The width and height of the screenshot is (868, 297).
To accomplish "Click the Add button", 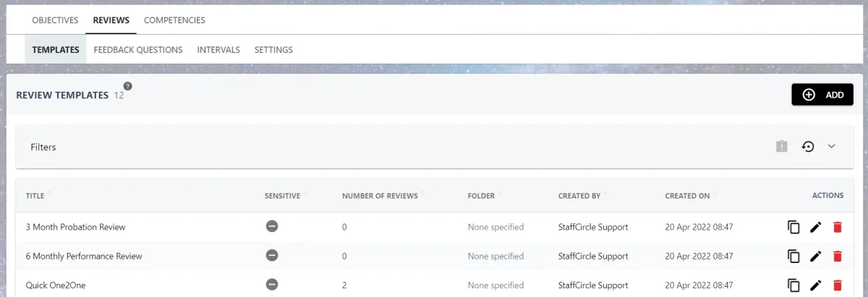I will coord(822,95).
